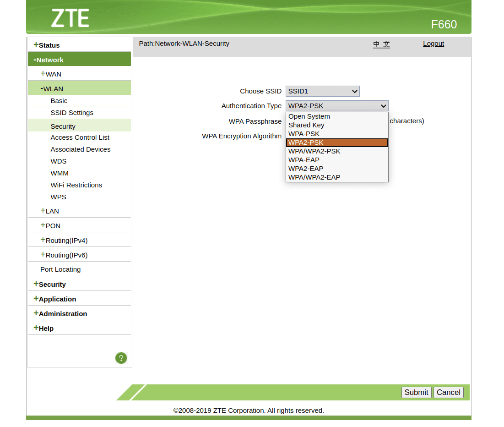Image resolution: width=504 pixels, height=427 pixels.
Task: Click the Submit button
Action: (x=416, y=392)
